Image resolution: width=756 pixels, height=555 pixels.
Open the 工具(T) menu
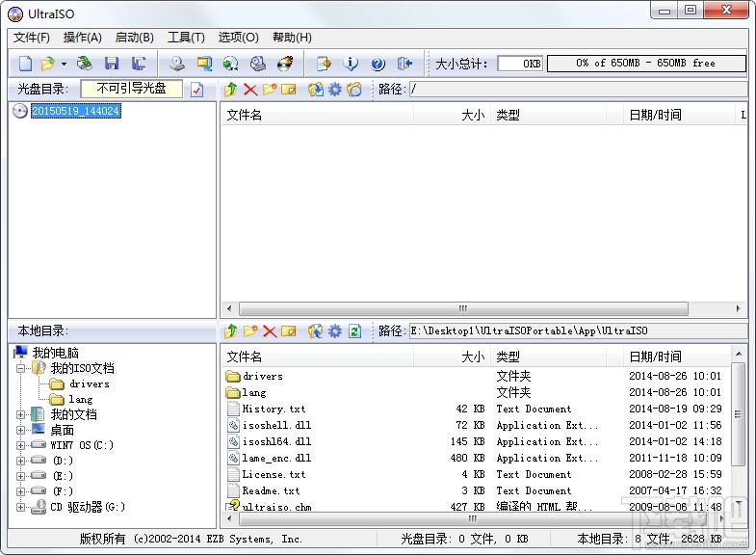click(x=186, y=38)
